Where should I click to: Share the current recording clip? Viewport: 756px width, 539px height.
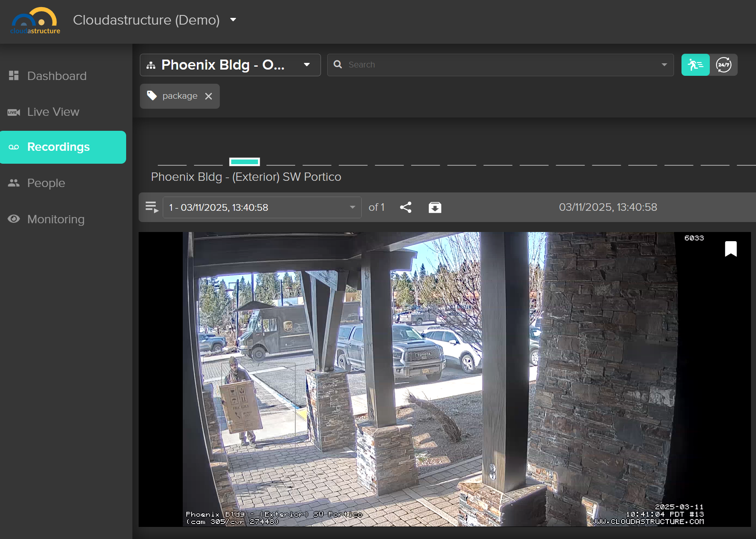[406, 207]
